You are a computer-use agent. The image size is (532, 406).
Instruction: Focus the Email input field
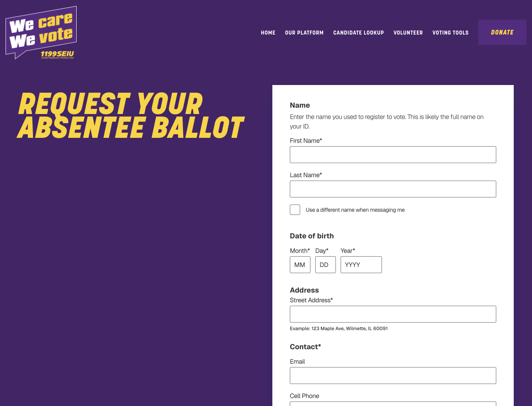393,375
